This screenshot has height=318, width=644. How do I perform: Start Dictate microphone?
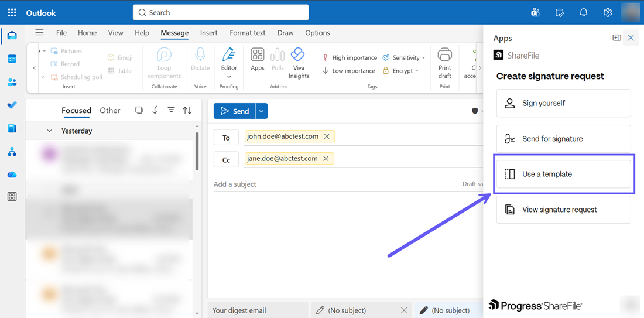200,60
